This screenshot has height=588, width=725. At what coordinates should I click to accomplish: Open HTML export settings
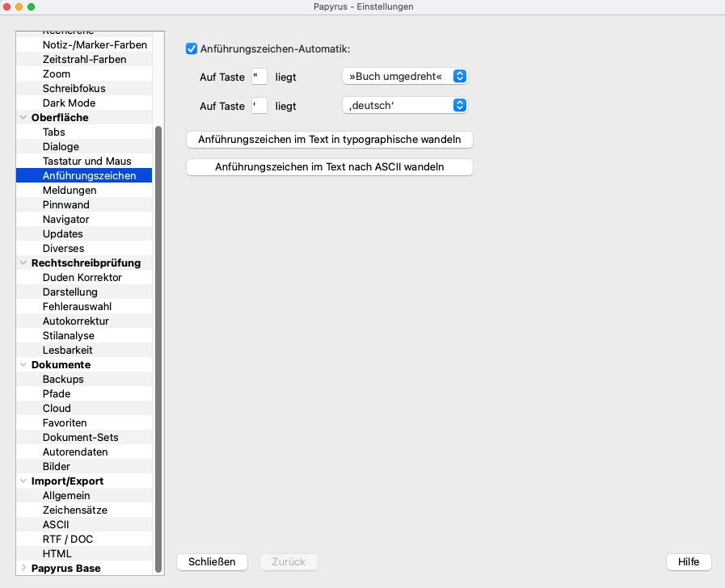click(x=84, y=554)
